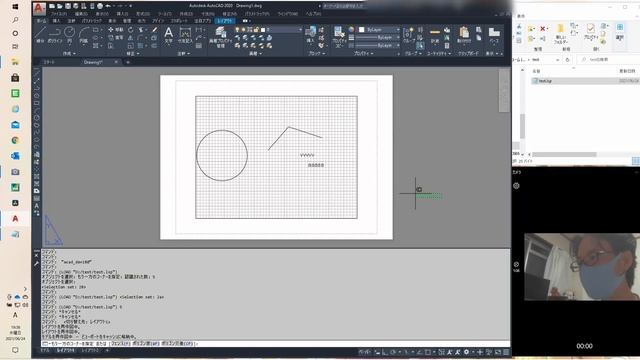Select the Arc (円弧) tool

(84, 35)
